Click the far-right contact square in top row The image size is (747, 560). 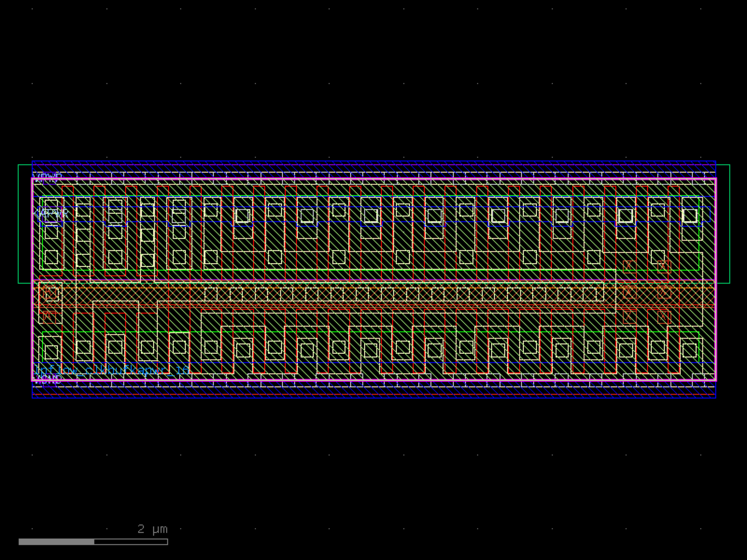(x=689, y=215)
